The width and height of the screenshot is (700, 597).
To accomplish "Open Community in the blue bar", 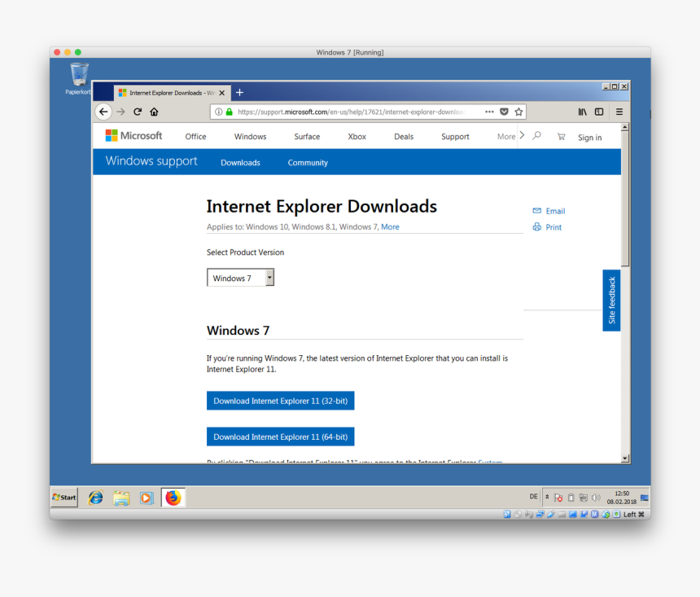I will pos(308,163).
